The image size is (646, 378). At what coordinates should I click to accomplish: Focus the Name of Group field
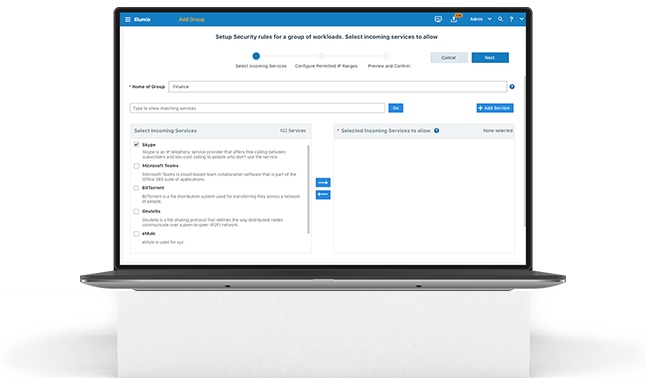[338, 87]
